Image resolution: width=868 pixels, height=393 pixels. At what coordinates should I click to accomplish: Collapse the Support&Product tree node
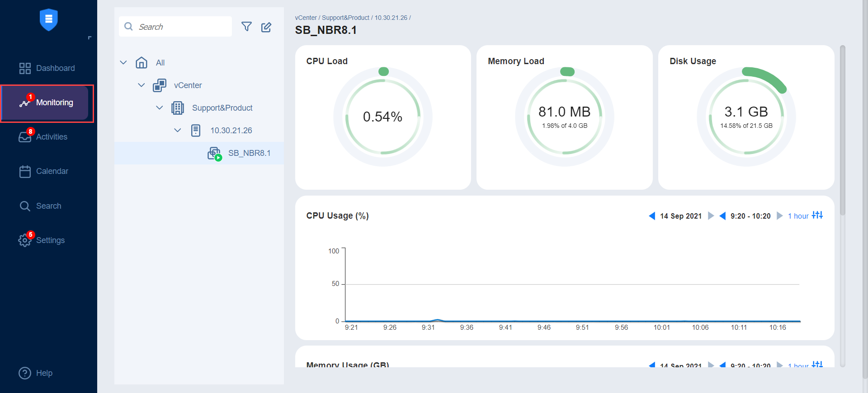click(x=160, y=108)
